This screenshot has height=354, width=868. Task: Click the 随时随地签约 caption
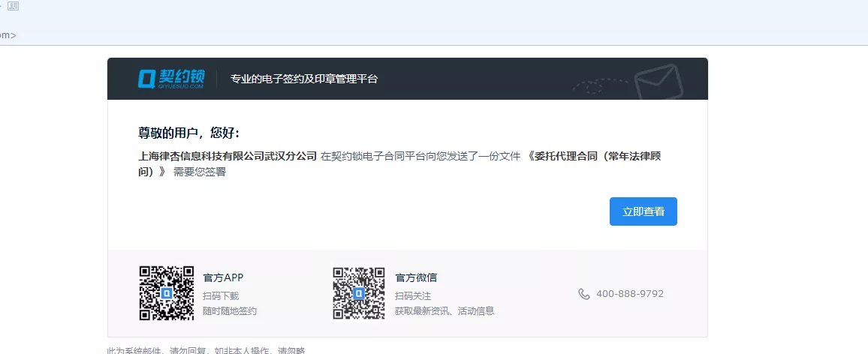coord(230,310)
